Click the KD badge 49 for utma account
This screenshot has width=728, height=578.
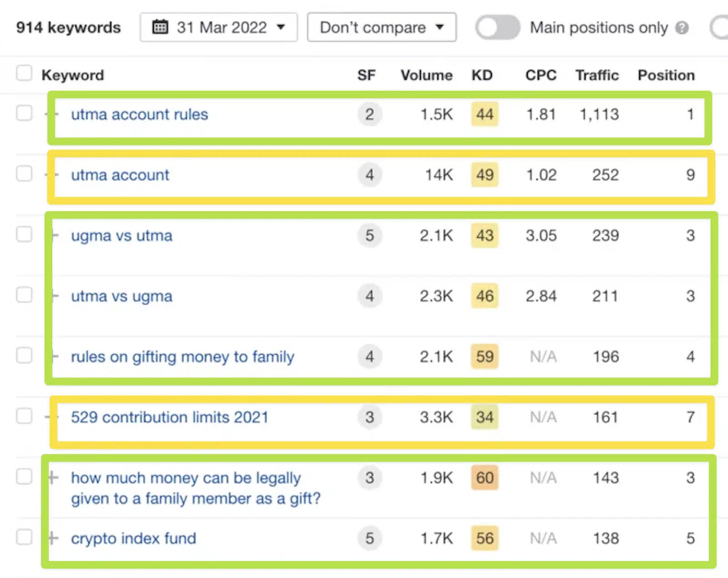[485, 175]
